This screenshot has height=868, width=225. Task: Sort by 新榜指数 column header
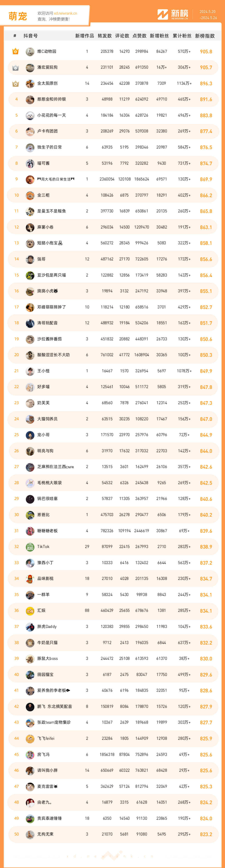pyautogui.click(x=205, y=36)
